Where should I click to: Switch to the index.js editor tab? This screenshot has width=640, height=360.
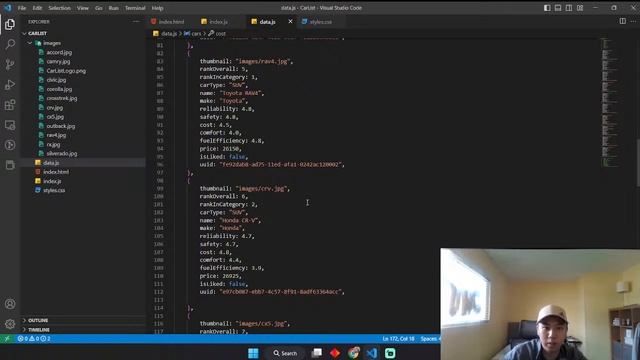click(218, 22)
